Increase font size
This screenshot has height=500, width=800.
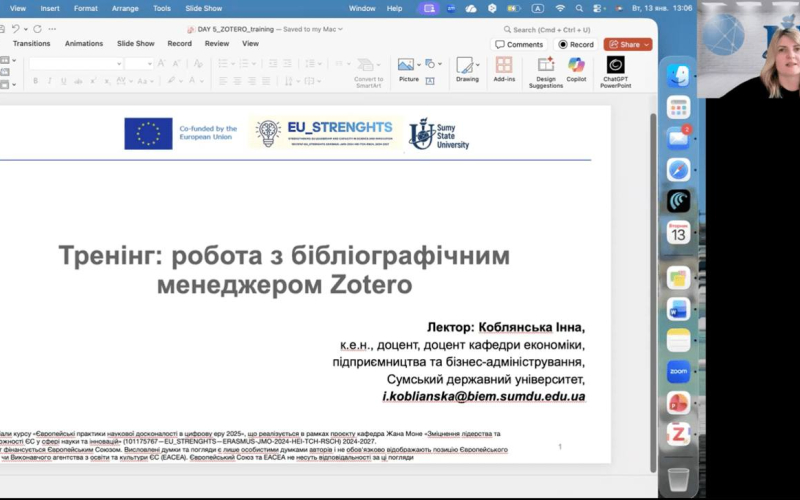pyautogui.click(x=161, y=63)
